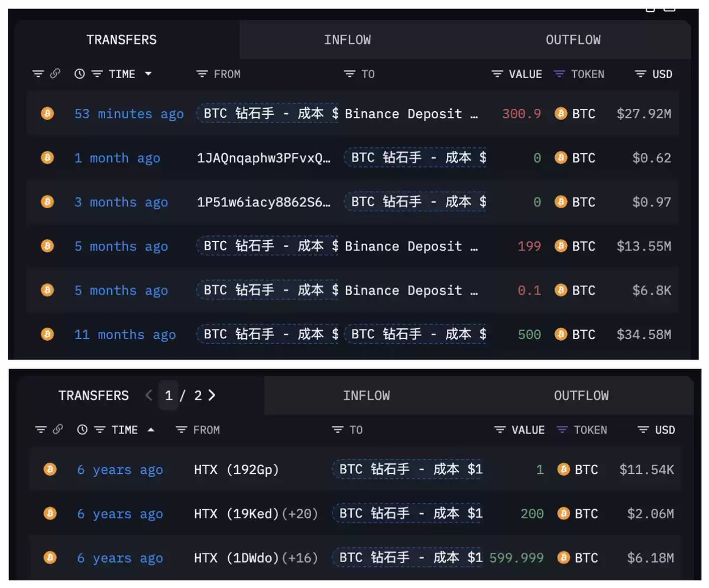Open the "3 months ago" transaction link

121,202
